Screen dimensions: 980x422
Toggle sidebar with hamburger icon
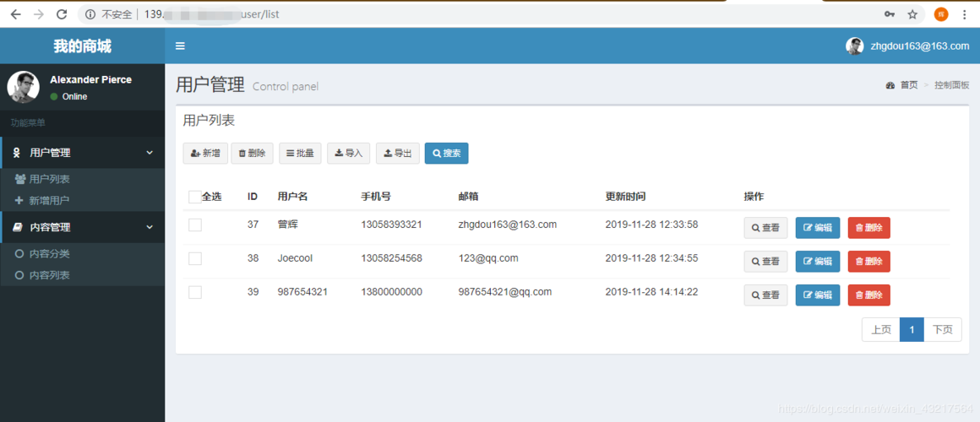click(x=180, y=46)
